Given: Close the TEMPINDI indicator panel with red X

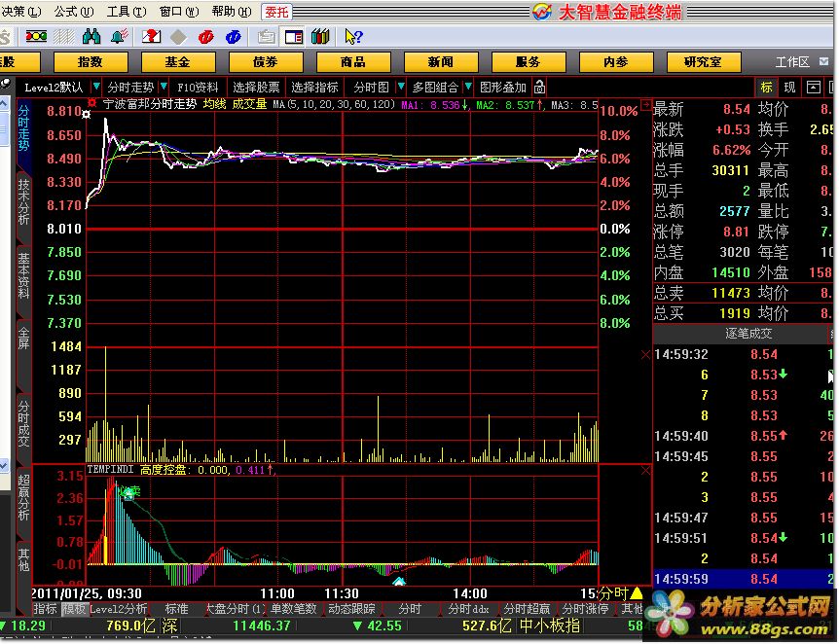Looking at the screenshot, I should (646, 470).
